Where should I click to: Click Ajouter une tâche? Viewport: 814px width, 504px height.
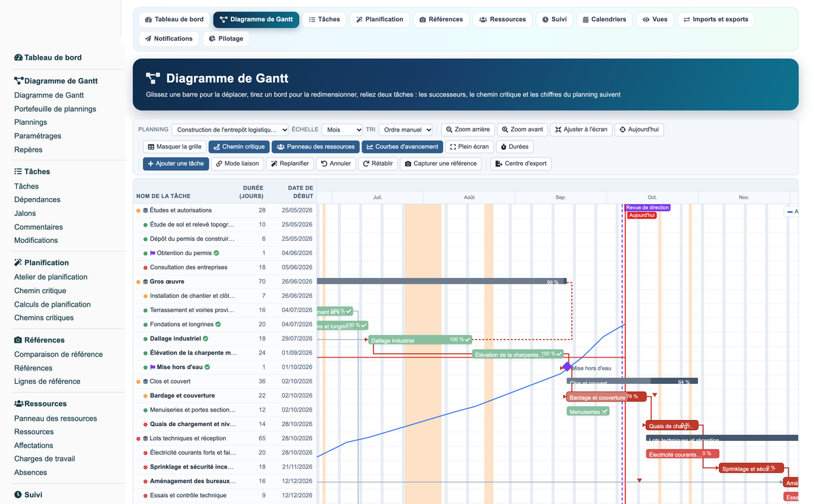click(x=176, y=163)
